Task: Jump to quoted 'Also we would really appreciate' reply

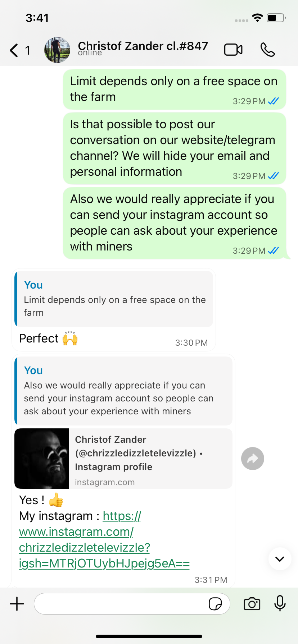Action: click(123, 391)
